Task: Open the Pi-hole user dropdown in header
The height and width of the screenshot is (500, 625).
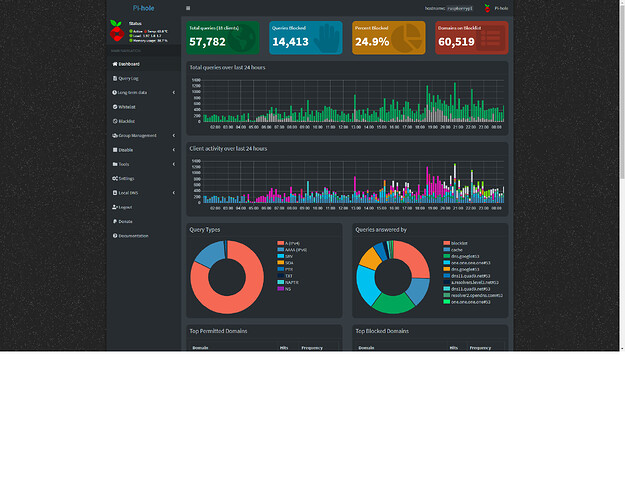Action: [x=496, y=8]
